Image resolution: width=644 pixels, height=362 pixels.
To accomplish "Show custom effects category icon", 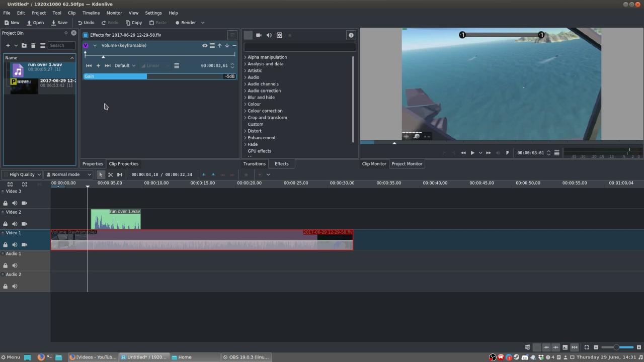I will tap(279, 35).
